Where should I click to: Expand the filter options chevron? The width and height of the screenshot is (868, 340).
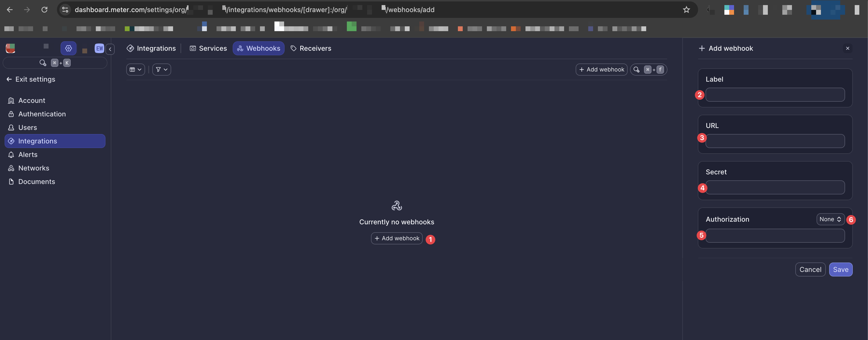pyautogui.click(x=165, y=69)
